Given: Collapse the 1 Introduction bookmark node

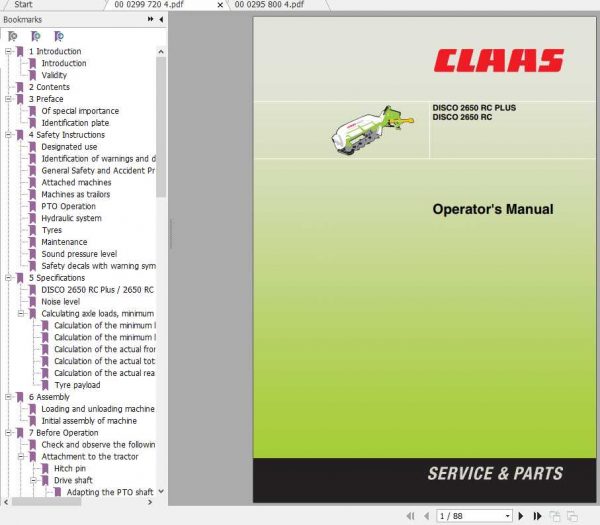Looking at the screenshot, I should pyautogui.click(x=8, y=51).
